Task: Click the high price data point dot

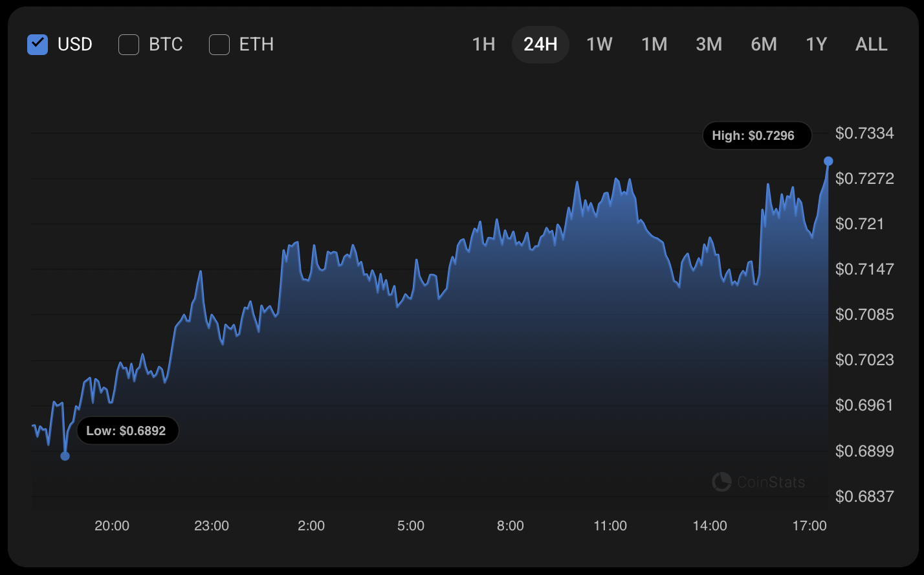Action: tap(828, 161)
